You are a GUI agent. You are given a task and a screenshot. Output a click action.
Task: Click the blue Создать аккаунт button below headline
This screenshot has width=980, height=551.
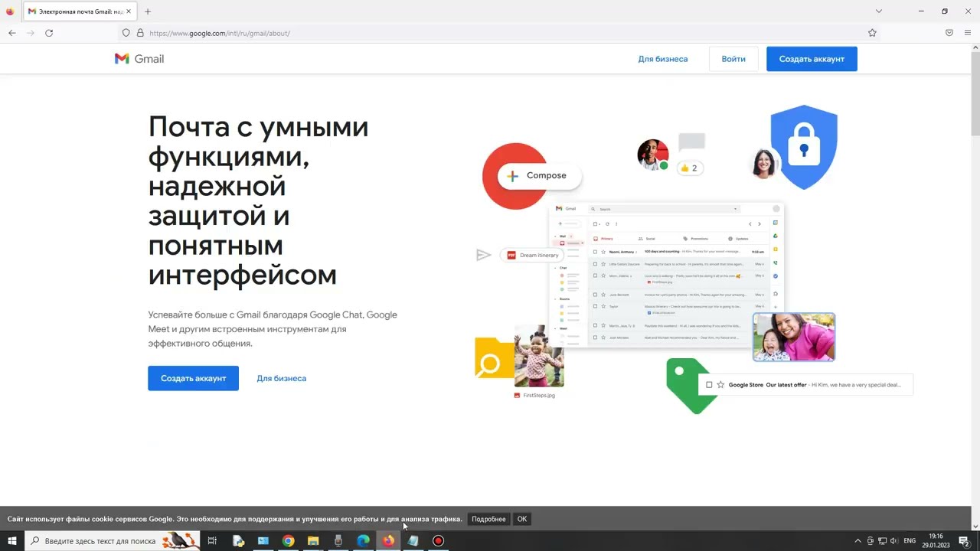193,378
